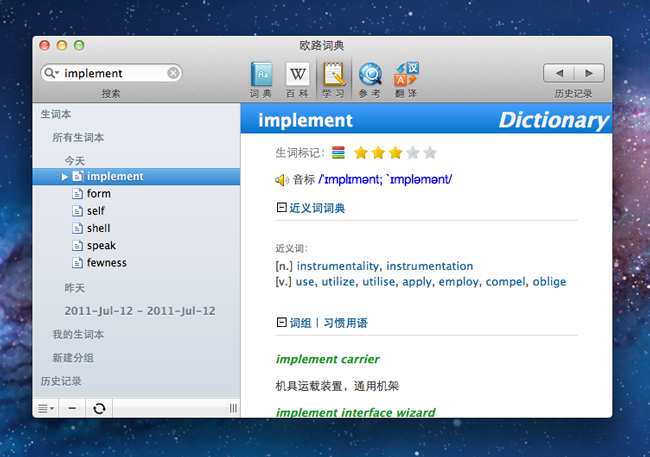Image resolution: width=650 pixels, height=457 pixels.
Task: Set rating to the fifth star
Action: (430, 153)
